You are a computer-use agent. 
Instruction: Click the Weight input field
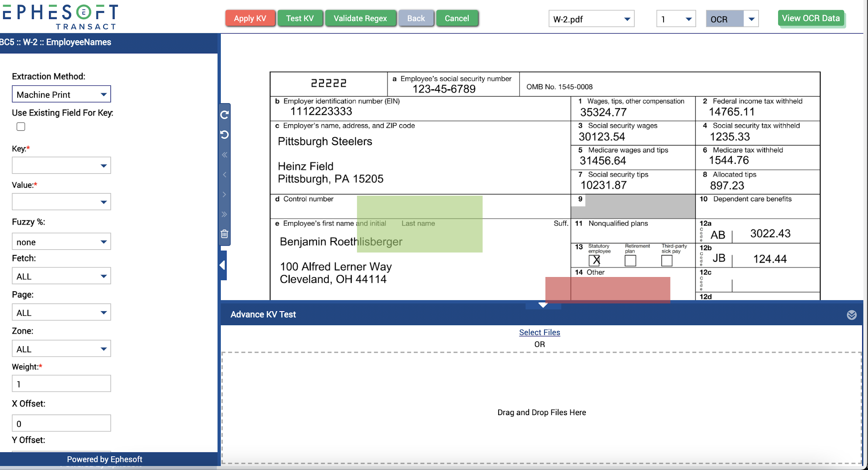[x=61, y=384]
